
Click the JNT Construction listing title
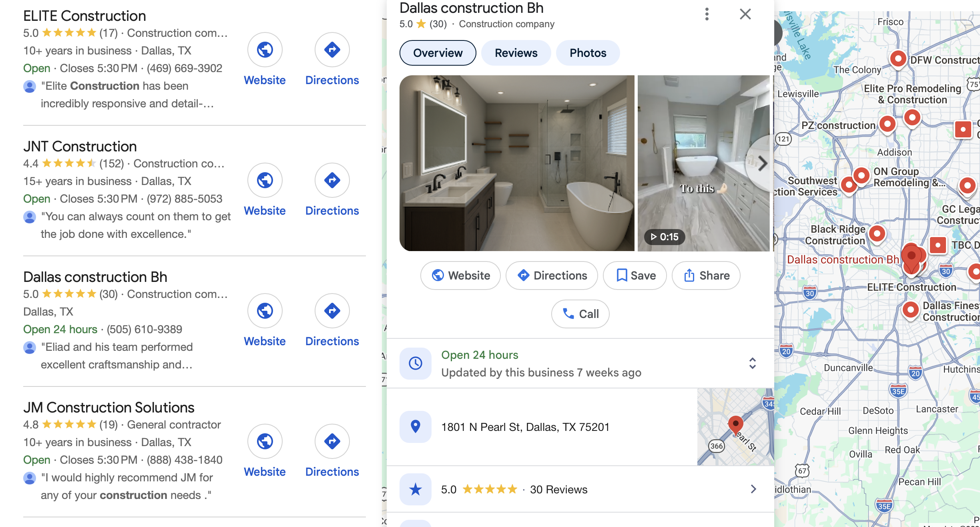pyautogui.click(x=80, y=147)
